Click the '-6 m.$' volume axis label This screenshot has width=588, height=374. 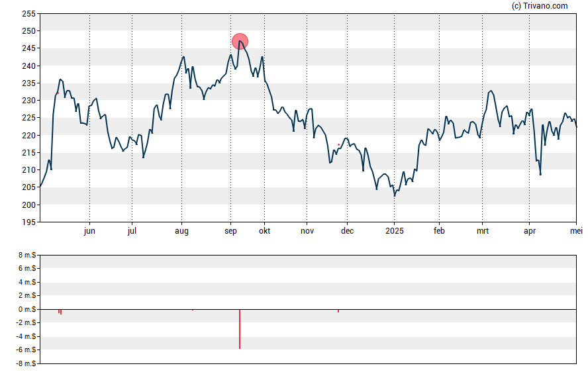coord(26,350)
